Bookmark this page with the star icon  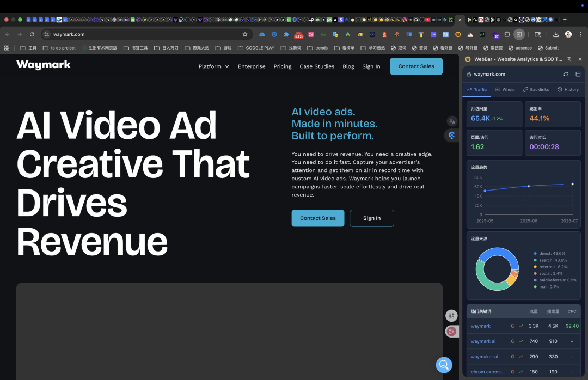pyautogui.click(x=245, y=34)
